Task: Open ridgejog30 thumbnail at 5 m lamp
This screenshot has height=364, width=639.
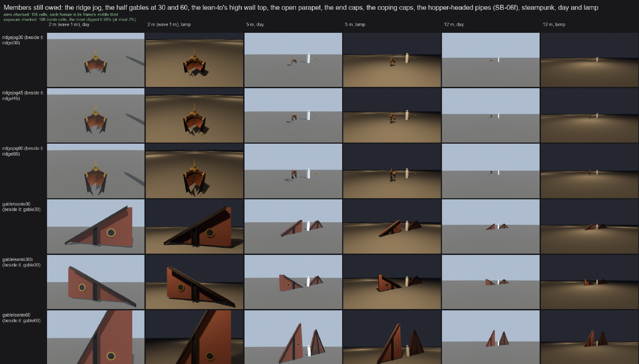Action: pos(392,60)
